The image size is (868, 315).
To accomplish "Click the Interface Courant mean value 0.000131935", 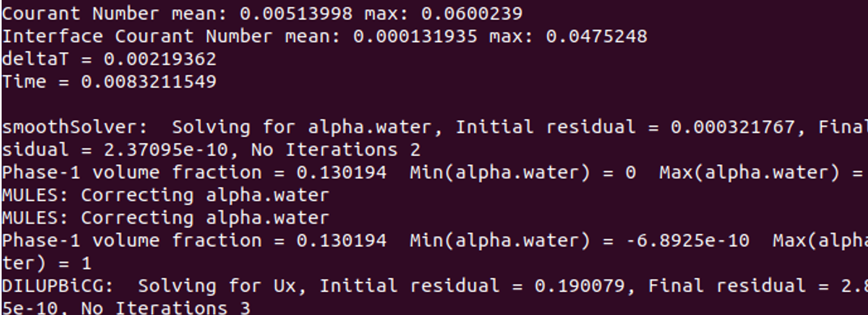I will point(415,36).
